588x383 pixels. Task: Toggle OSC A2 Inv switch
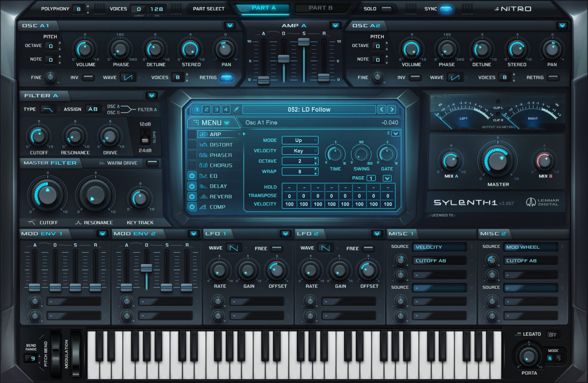point(415,78)
